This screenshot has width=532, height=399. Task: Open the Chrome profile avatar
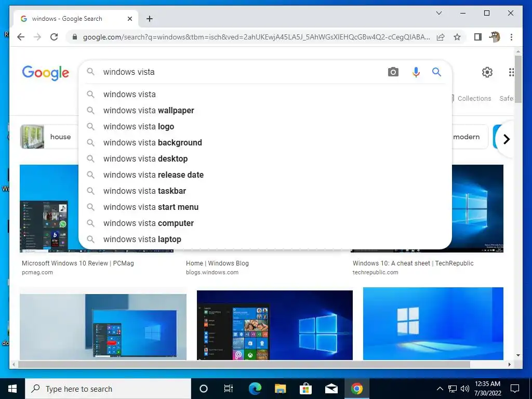coord(495,37)
